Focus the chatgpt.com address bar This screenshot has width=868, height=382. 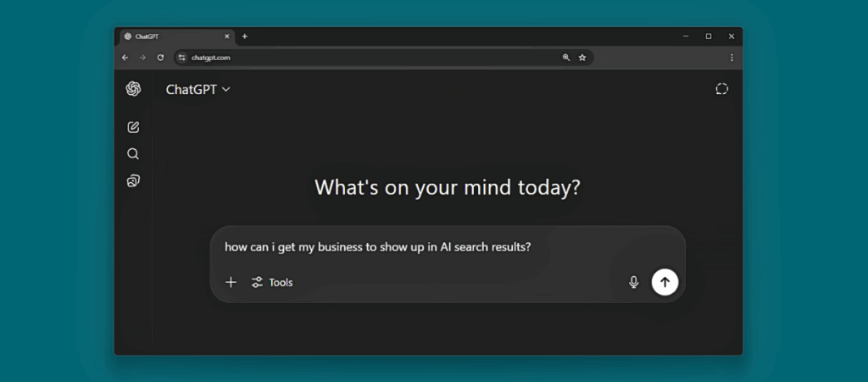pyautogui.click(x=384, y=58)
